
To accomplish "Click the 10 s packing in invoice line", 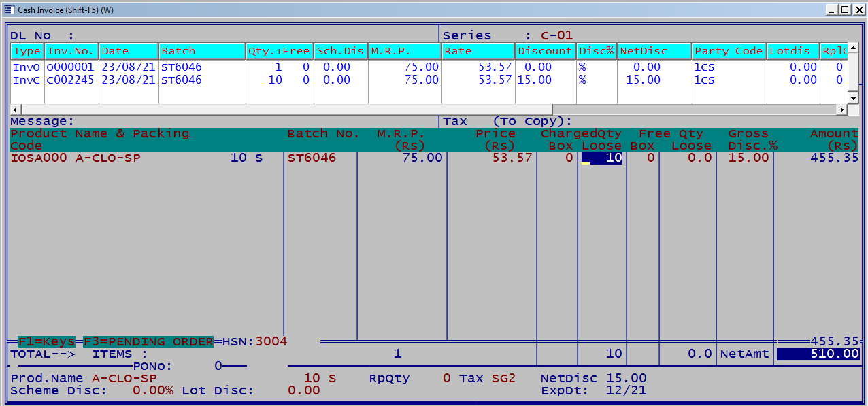I will (247, 158).
